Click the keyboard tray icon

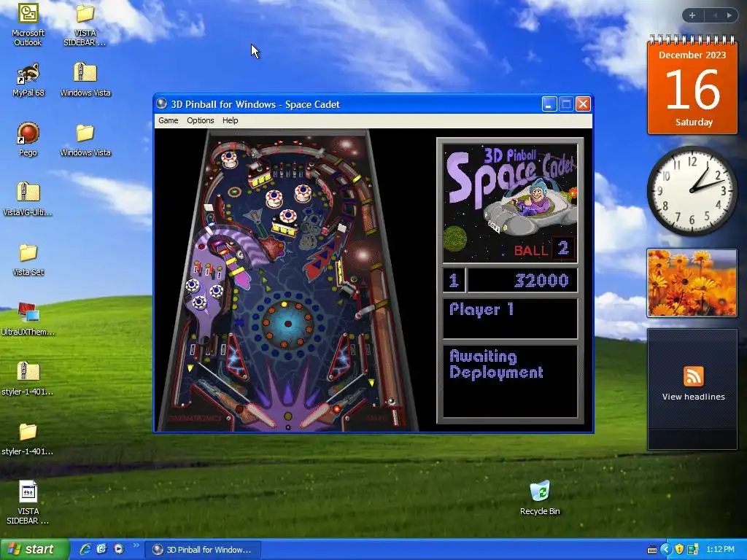pyautogui.click(x=652, y=550)
